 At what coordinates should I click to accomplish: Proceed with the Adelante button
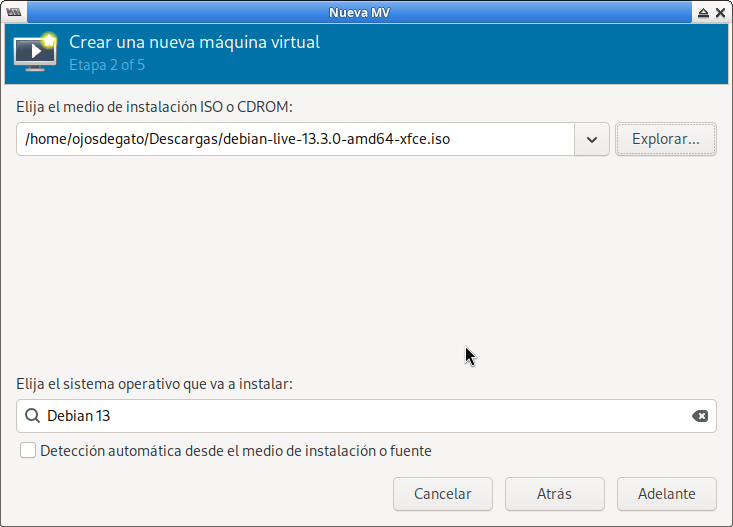[x=667, y=493]
